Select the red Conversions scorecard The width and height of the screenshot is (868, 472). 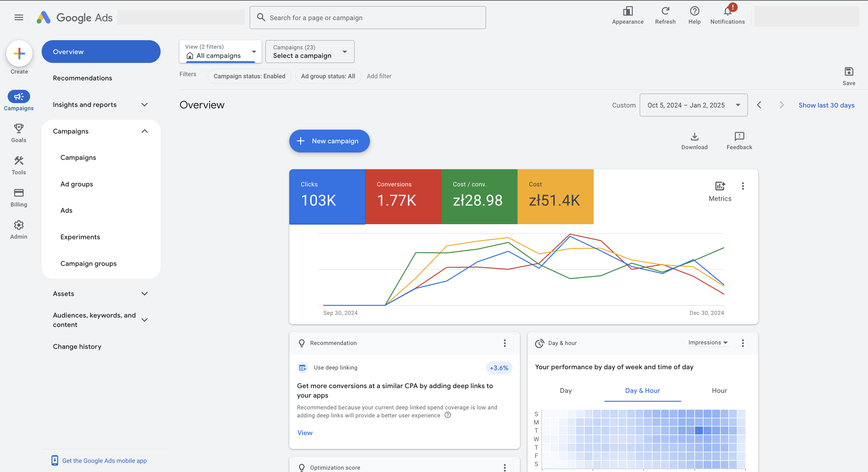403,196
